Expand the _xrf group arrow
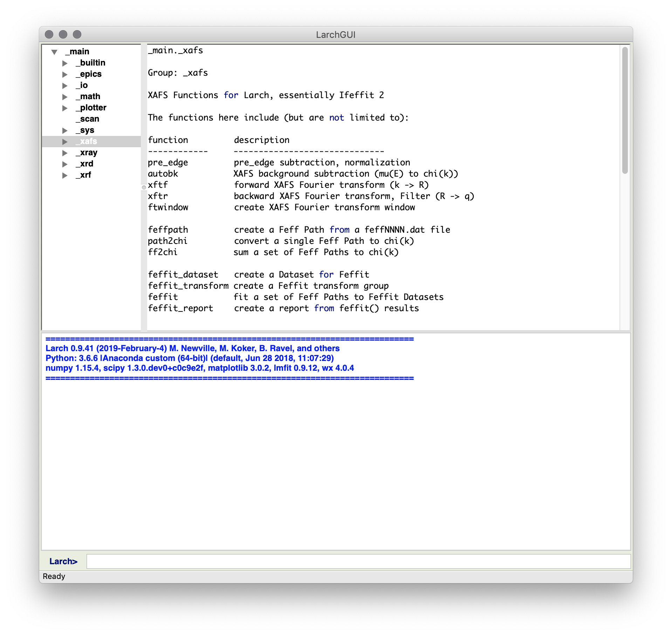This screenshot has width=672, height=635. (65, 175)
